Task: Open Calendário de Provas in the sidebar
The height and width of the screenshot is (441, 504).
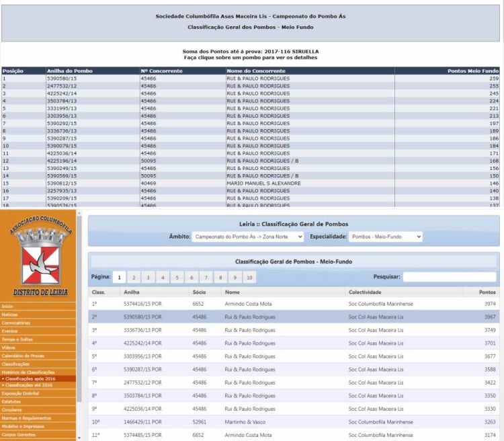Action: 38,356
